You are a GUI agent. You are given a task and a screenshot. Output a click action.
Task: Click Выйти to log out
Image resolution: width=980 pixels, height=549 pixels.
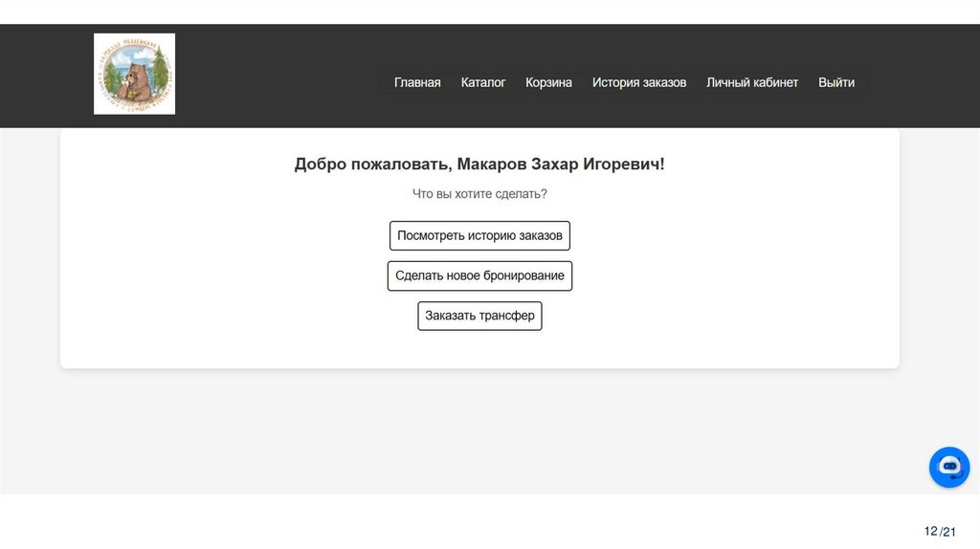pyautogui.click(x=836, y=82)
